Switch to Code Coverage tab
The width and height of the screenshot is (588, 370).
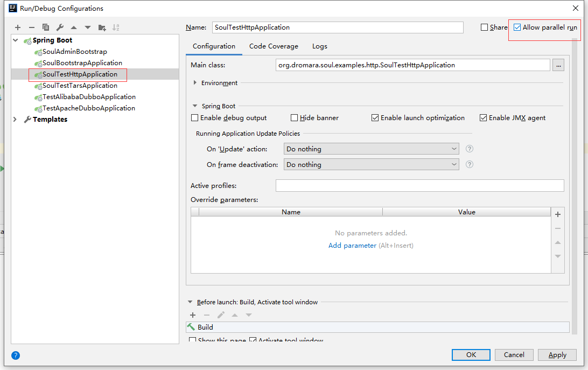[274, 46]
